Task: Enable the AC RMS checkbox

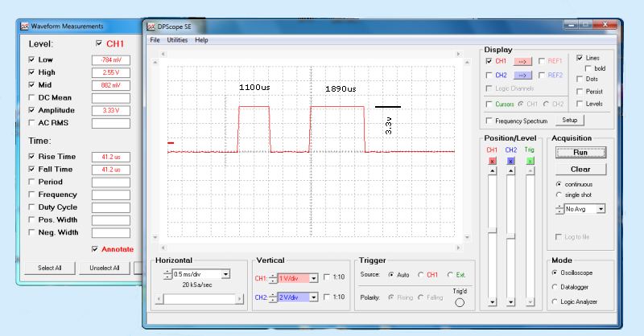Action: (x=31, y=123)
